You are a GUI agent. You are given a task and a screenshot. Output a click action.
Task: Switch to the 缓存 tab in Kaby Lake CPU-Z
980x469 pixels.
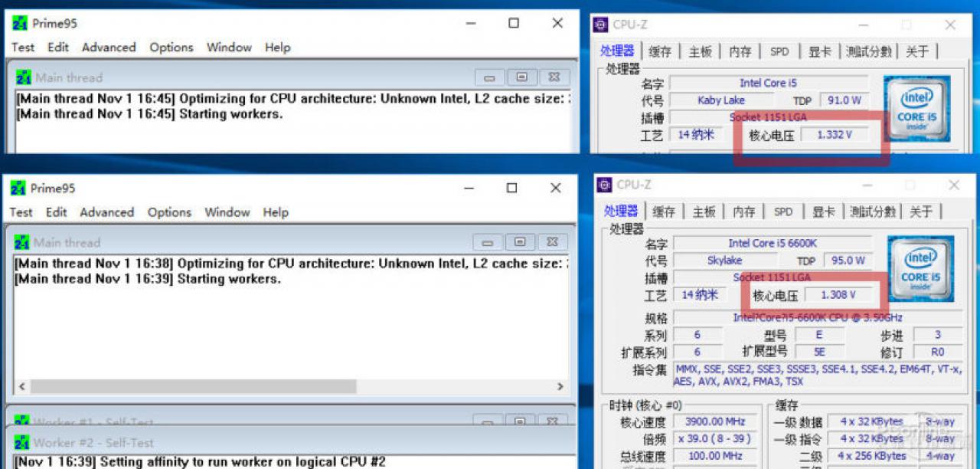coord(660,51)
